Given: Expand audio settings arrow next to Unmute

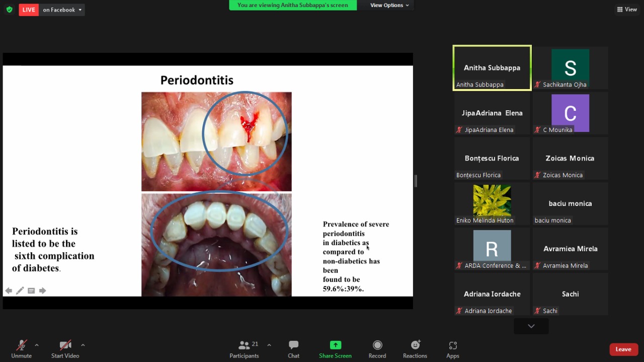Looking at the screenshot, I should point(37,345).
